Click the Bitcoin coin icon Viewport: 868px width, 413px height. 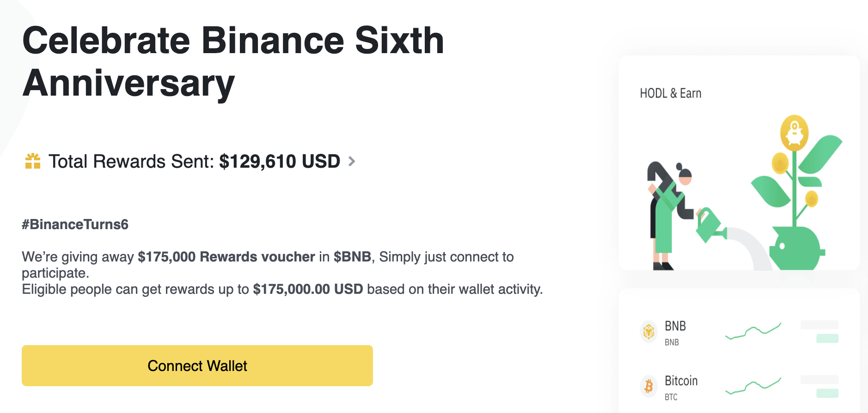649,386
